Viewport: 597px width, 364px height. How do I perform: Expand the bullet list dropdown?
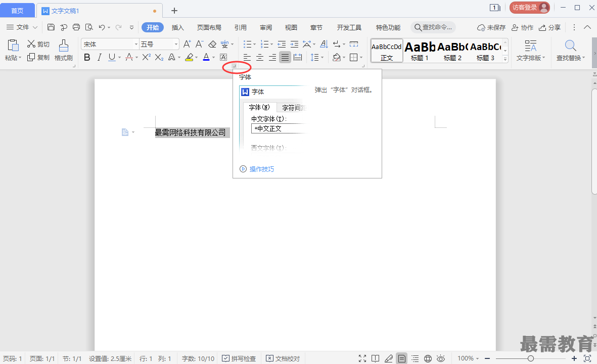pyautogui.click(x=255, y=44)
